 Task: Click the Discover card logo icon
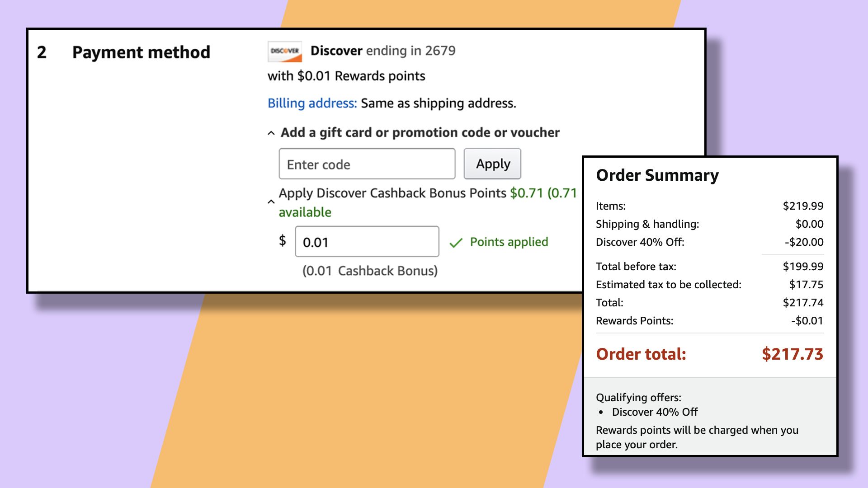coord(285,52)
